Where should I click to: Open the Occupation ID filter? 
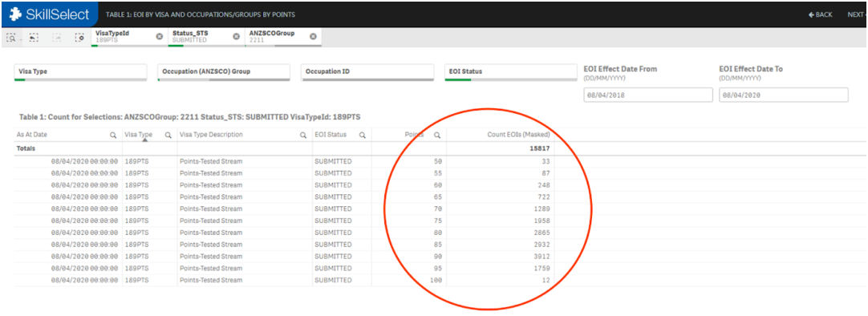click(x=367, y=72)
